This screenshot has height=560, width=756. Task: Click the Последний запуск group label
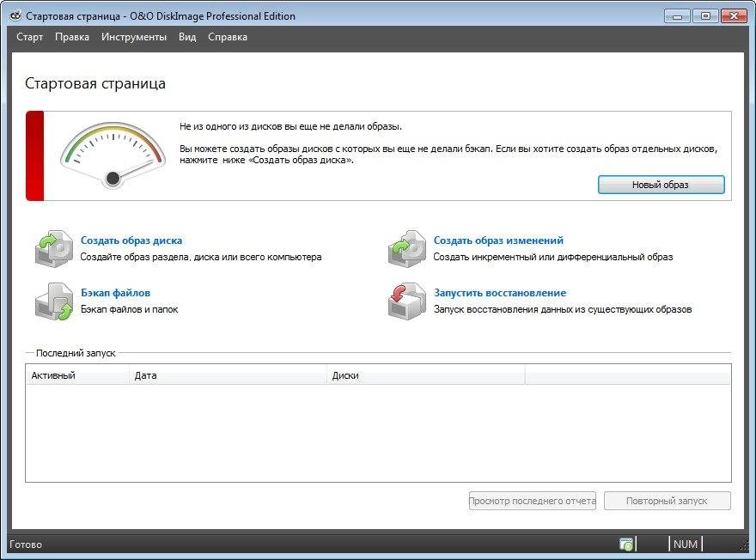pos(76,353)
